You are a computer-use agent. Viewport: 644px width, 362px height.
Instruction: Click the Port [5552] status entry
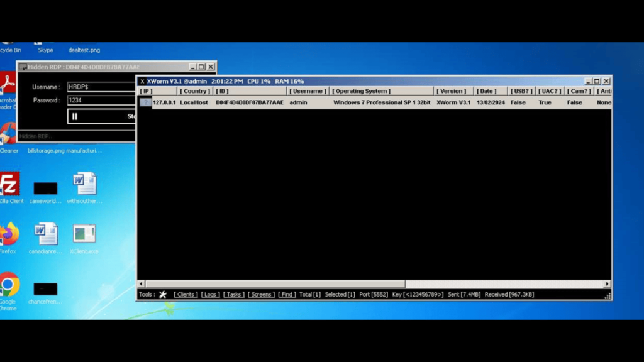coord(374,294)
